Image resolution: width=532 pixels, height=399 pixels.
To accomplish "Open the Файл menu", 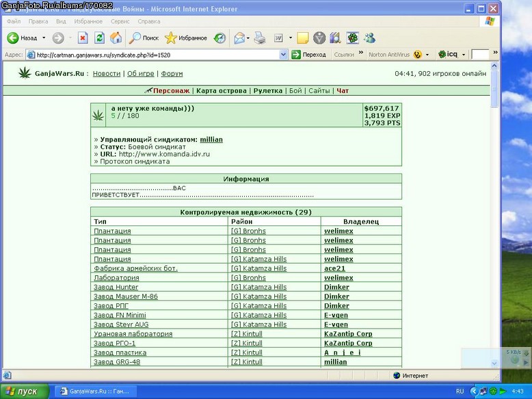I will (14, 21).
